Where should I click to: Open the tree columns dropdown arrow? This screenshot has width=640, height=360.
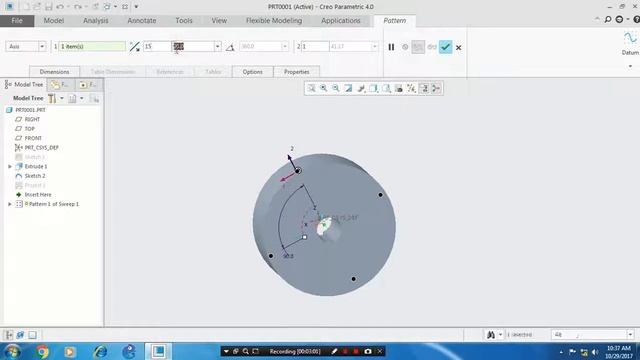[82, 98]
